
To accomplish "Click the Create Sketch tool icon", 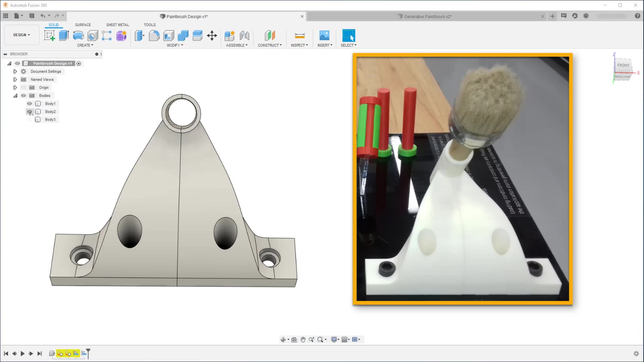I will click(49, 36).
